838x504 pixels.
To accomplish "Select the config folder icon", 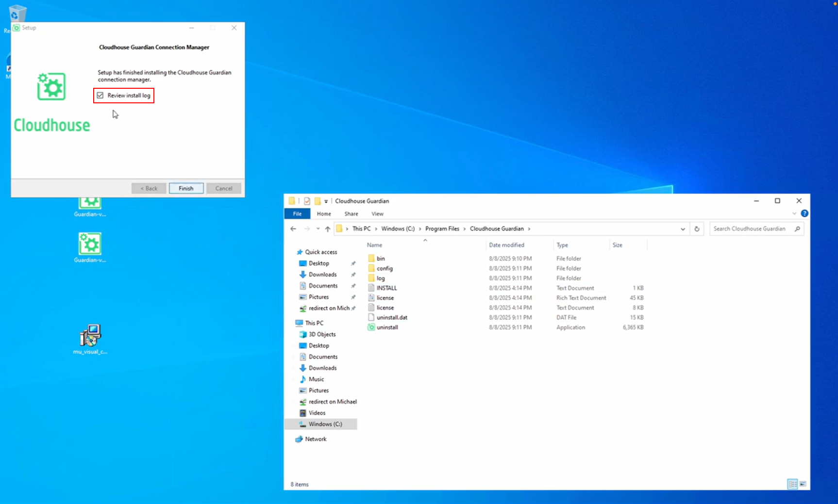I will (371, 268).
